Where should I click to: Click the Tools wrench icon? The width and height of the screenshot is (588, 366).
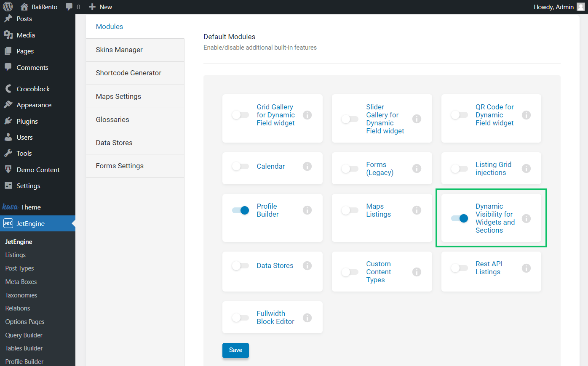tap(8, 153)
